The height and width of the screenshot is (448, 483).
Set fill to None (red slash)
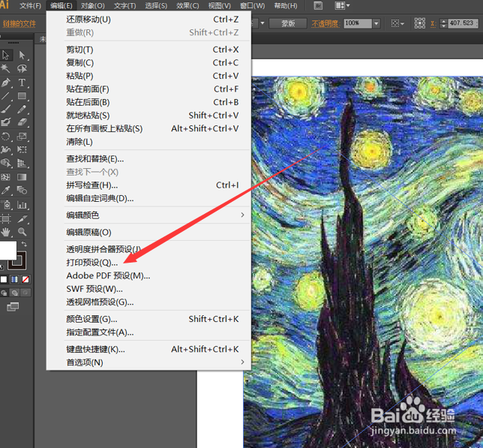point(25,279)
